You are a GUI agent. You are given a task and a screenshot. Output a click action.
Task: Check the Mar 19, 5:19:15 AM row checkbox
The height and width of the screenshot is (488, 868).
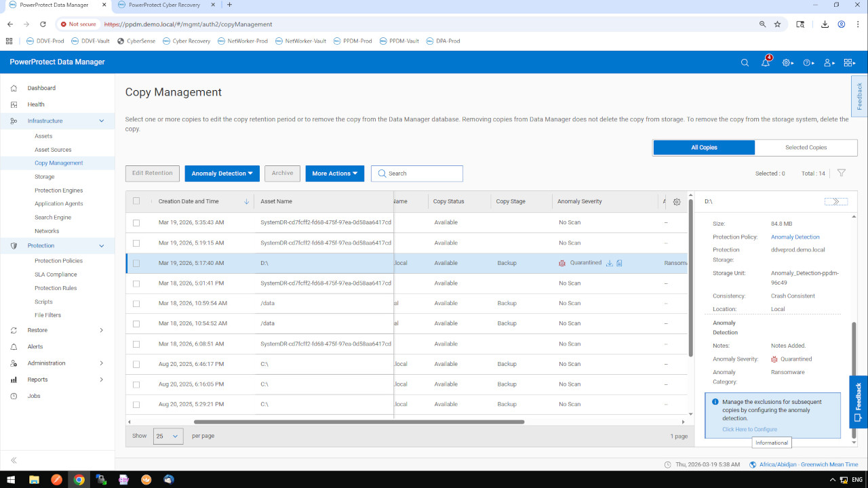click(x=136, y=243)
